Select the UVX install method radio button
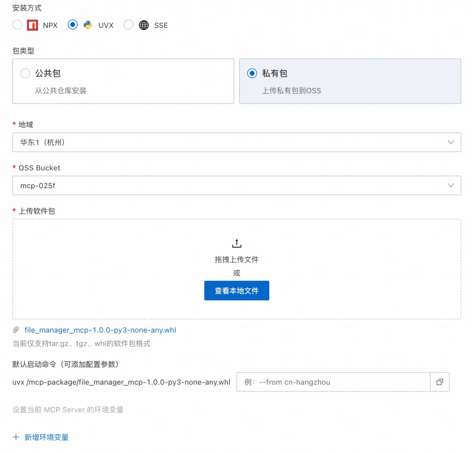 coord(73,25)
